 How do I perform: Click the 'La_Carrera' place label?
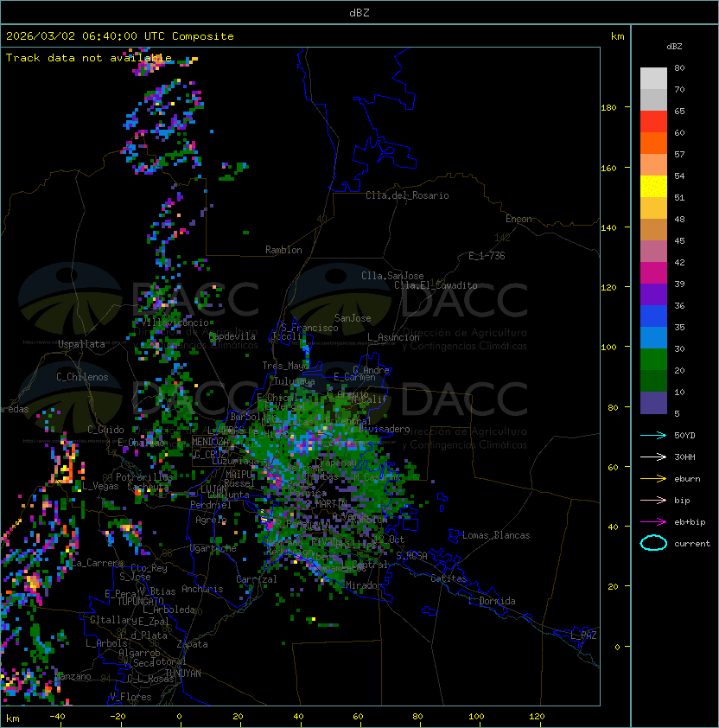(x=98, y=563)
